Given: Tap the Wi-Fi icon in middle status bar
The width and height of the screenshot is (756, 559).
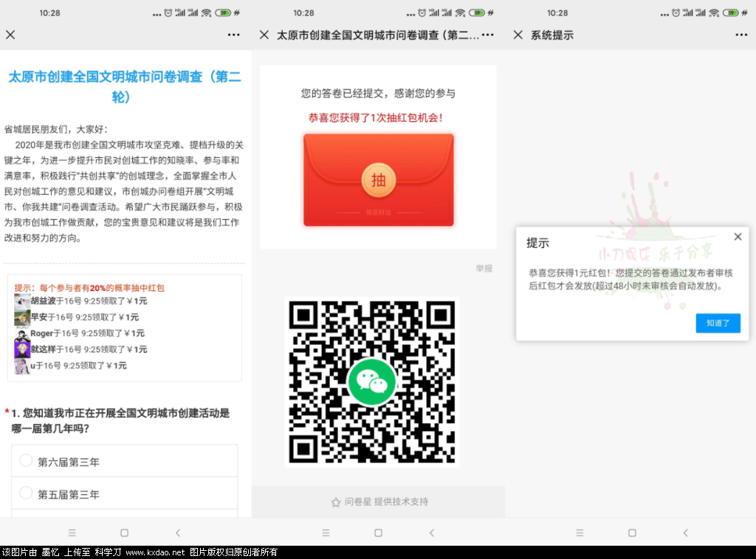Looking at the screenshot, I should point(461,13).
